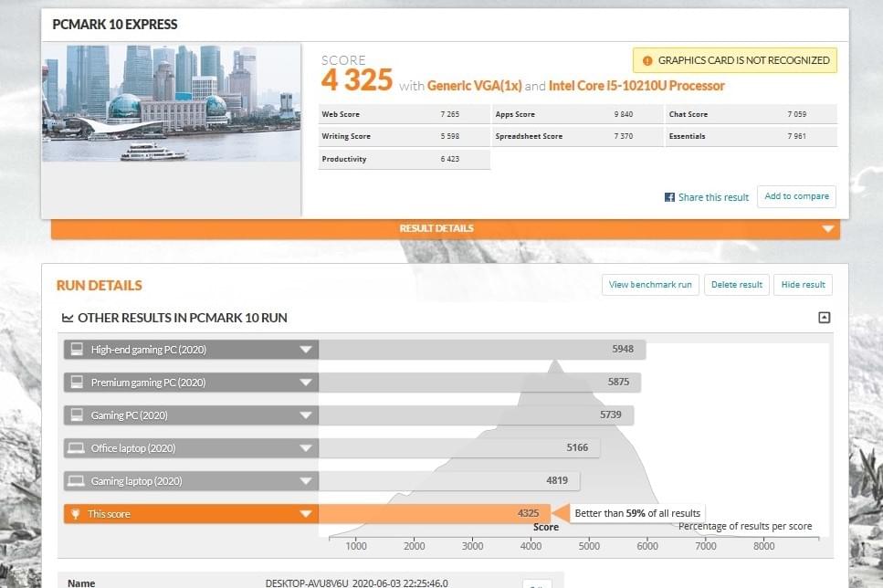Click the Add to compare button
The width and height of the screenshot is (883, 588).
(796, 196)
